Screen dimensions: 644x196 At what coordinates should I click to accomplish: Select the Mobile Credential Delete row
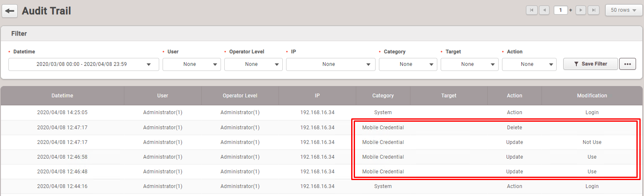[383, 128]
